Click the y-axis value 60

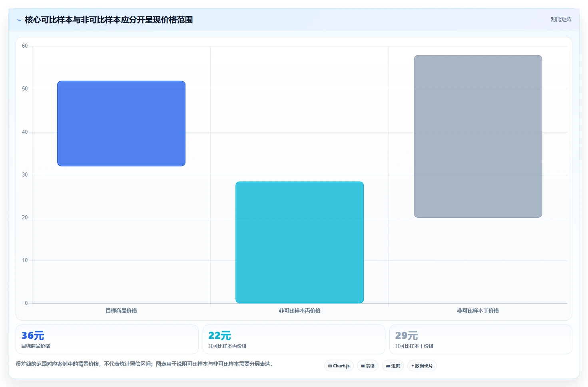(x=25, y=46)
